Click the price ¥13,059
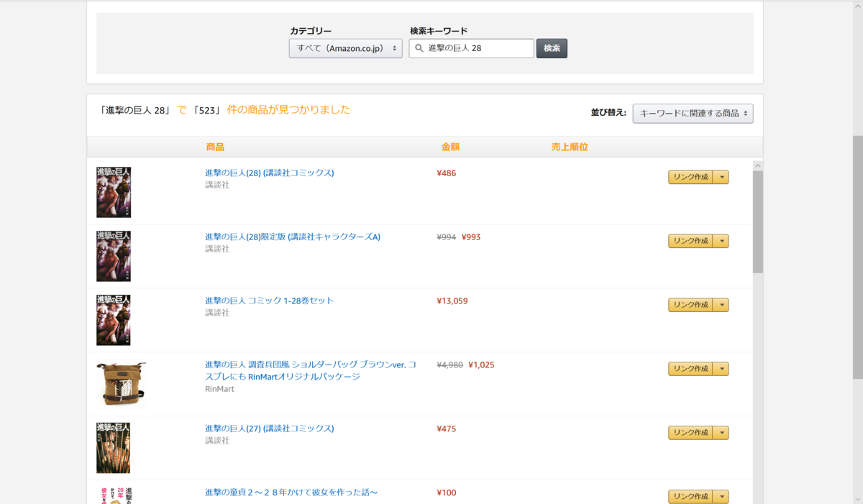This screenshot has height=504, width=863. click(452, 301)
